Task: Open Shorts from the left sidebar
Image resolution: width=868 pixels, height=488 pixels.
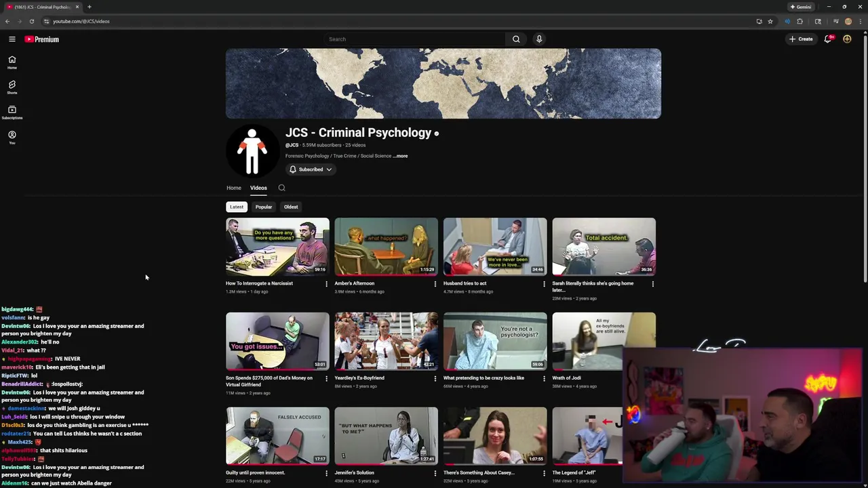Action: click(x=12, y=87)
